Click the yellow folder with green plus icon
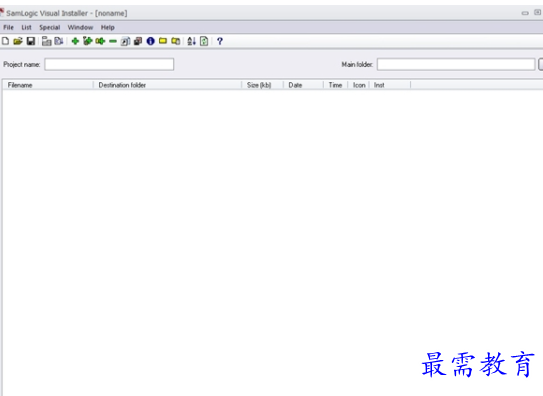Image resolution: width=543 pixels, height=396 pixels. [100, 41]
